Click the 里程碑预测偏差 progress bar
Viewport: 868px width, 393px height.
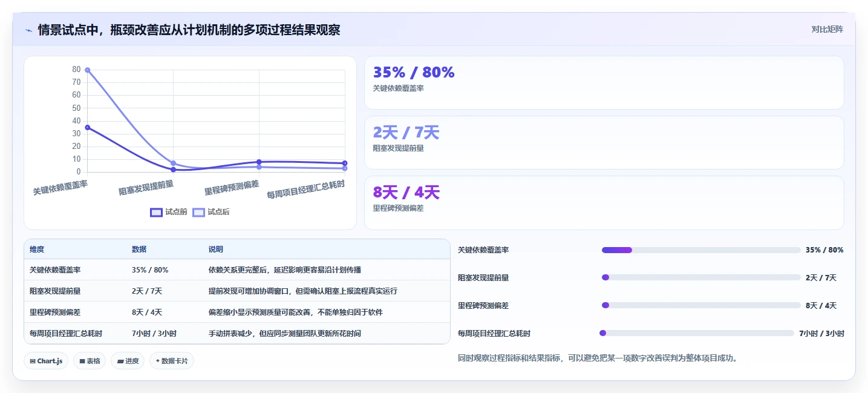click(701, 305)
